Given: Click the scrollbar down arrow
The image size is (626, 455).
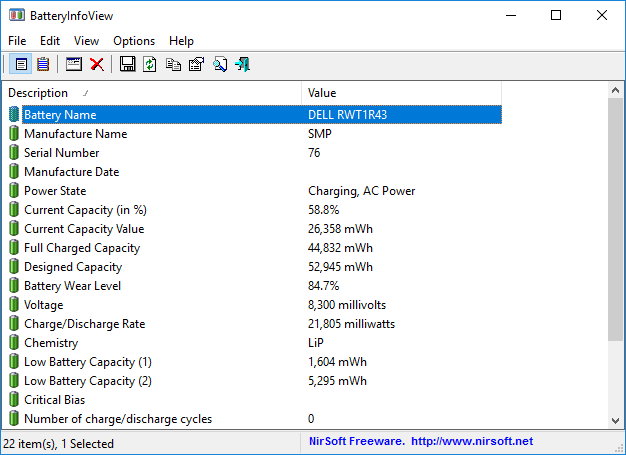Looking at the screenshot, I should 615,421.
